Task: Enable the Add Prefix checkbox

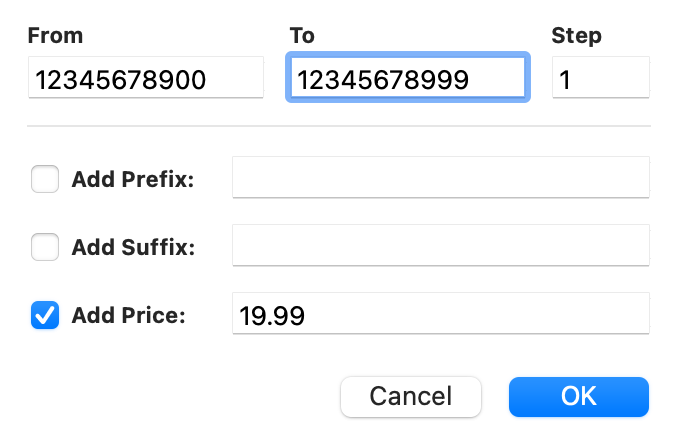Action: pos(45,179)
